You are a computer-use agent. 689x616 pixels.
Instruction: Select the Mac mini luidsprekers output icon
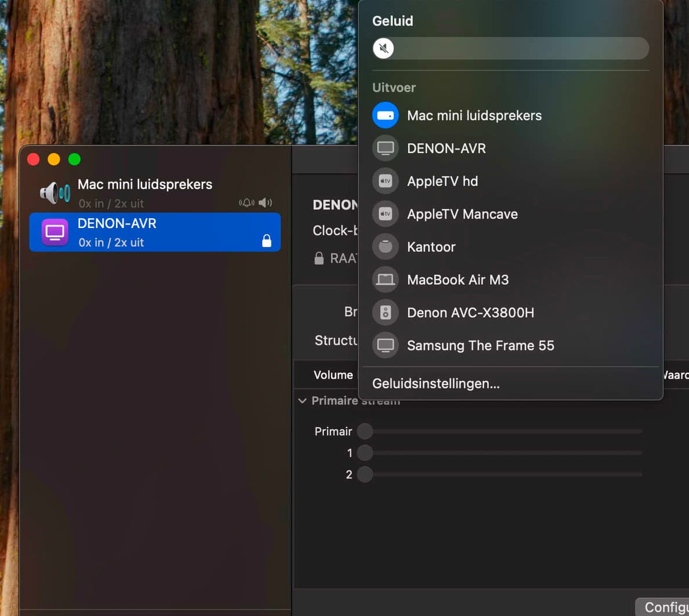385,115
